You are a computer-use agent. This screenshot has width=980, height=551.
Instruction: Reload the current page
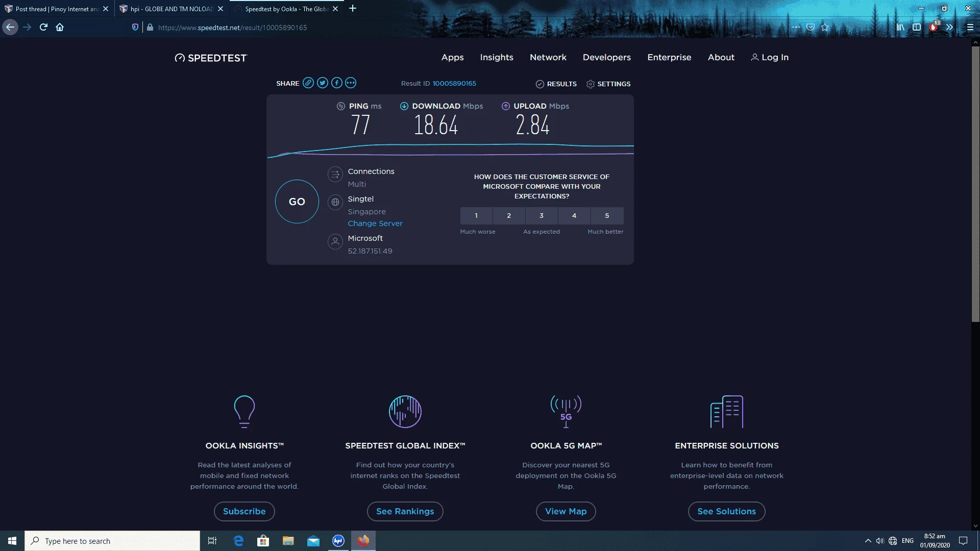pos(44,28)
